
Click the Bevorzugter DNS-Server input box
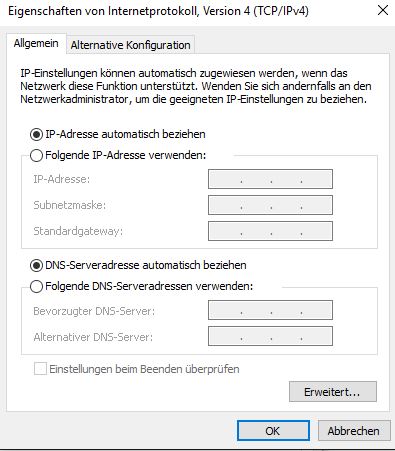pyautogui.click(x=270, y=310)
